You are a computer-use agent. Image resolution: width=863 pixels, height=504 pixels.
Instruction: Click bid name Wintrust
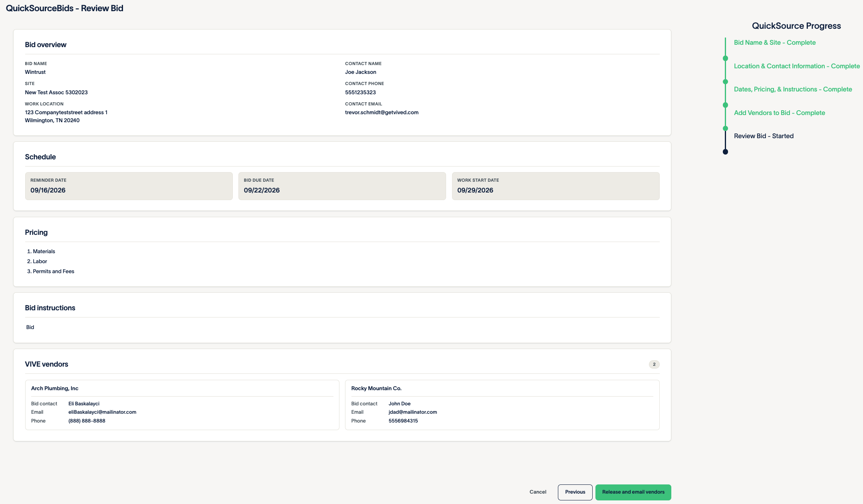pyautogui.click(x=35, y=72)
